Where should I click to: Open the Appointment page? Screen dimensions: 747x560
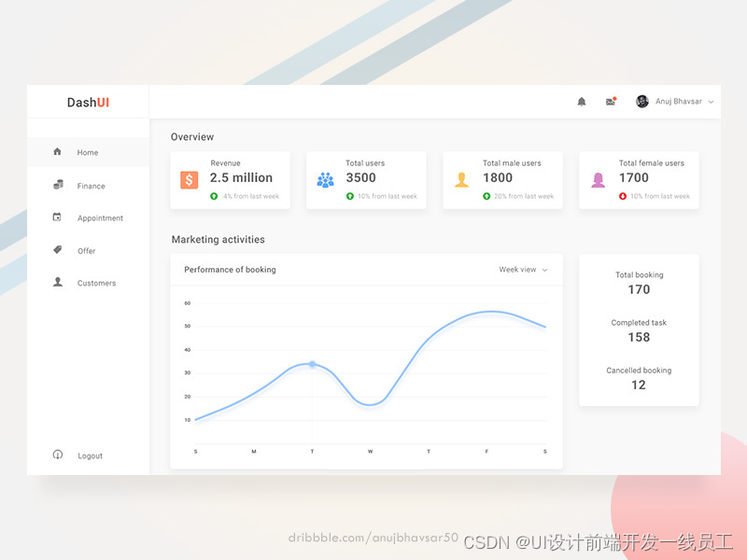[100, 218]
